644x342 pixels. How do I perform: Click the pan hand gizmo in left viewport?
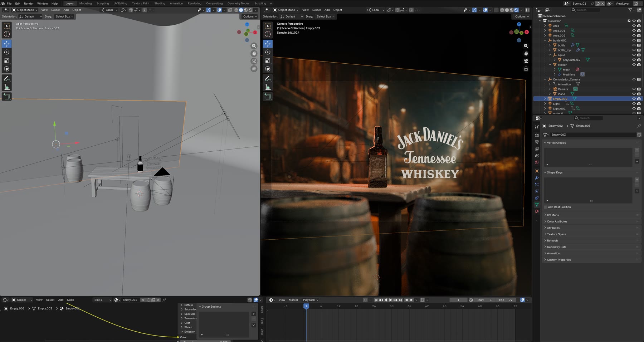[254, 53]
